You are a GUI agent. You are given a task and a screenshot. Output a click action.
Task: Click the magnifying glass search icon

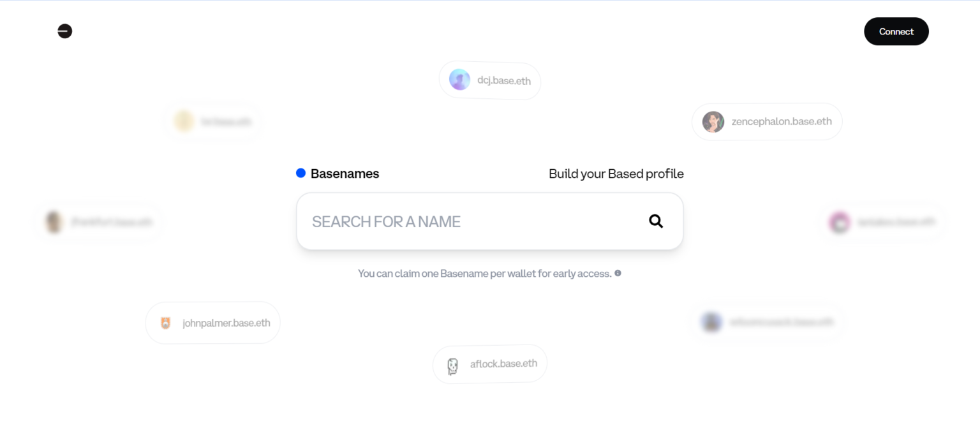[655, 221]
